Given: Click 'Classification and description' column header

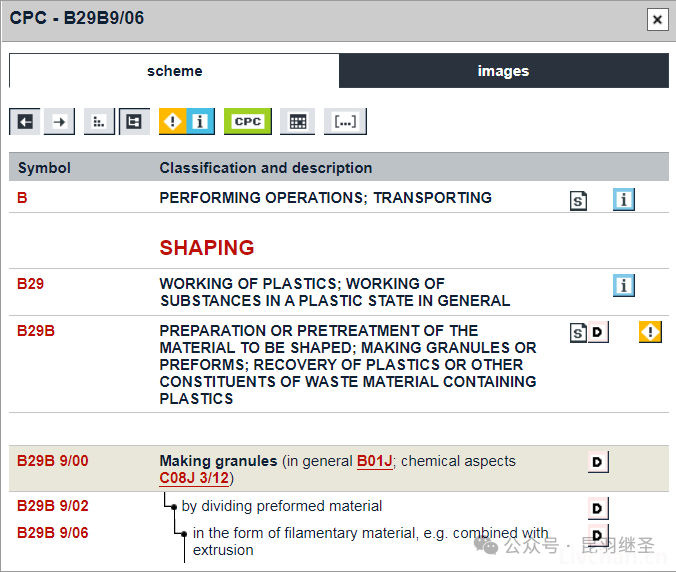Looking at the screenshot, I should pos(266,168).
